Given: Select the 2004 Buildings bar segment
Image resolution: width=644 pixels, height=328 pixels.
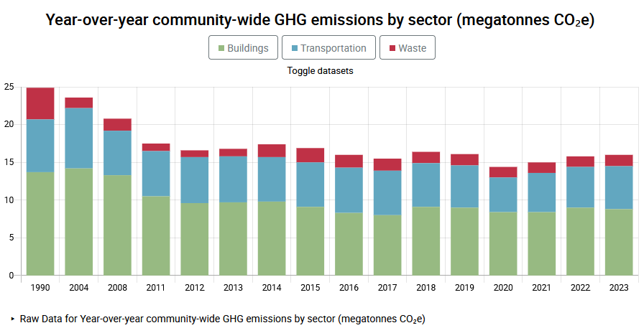Looking at the screenshot, I should pyautogui.click(x=79, y=221).
